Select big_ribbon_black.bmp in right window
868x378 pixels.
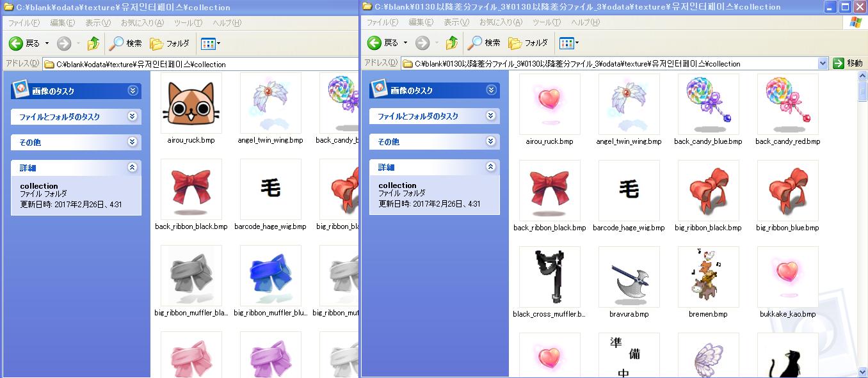click(709, 191)
